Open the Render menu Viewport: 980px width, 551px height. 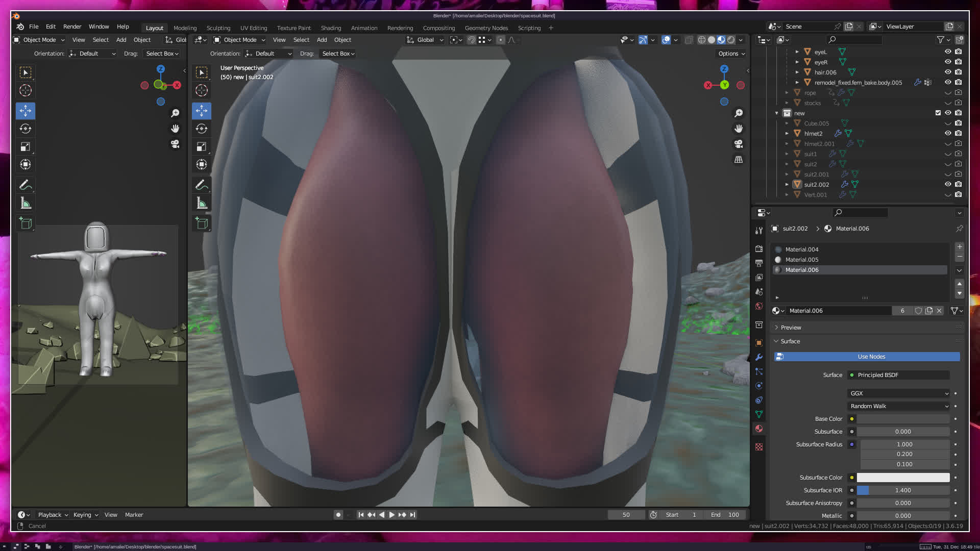coord(72,27)
